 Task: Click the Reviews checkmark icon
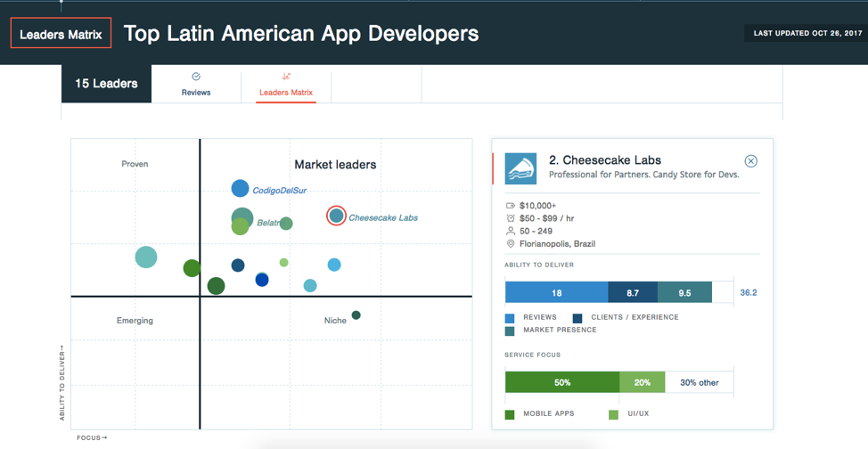(196, 77)
